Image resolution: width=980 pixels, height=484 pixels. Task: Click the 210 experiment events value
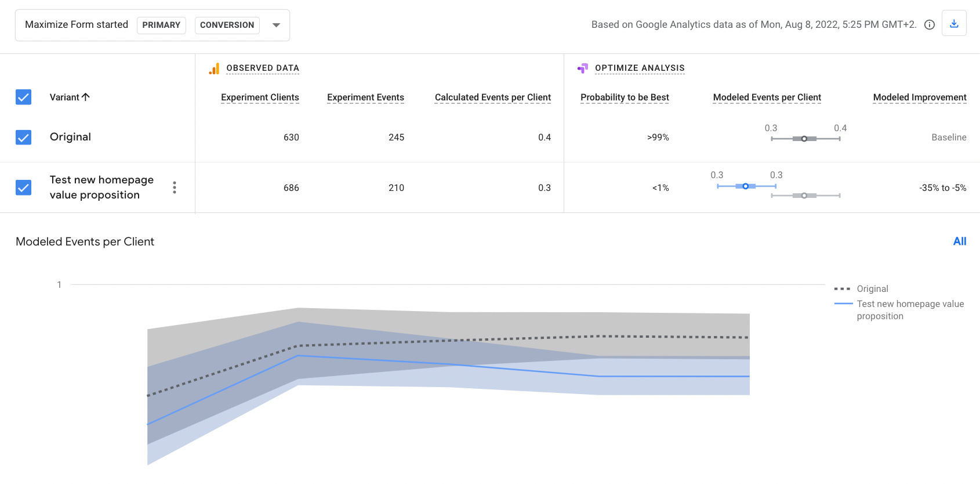click(396, 188)
